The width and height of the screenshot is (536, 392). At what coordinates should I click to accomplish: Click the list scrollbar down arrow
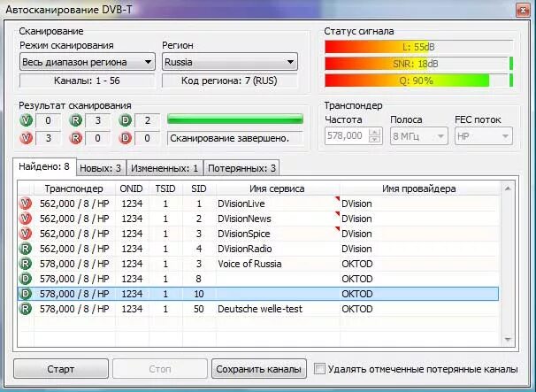tap(508, 339)
